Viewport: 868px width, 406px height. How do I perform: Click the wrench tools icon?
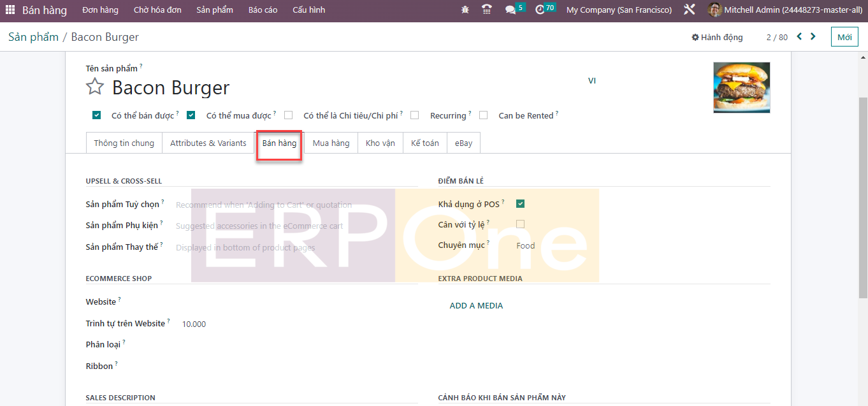pyautogui.click(x=689, y=10)
